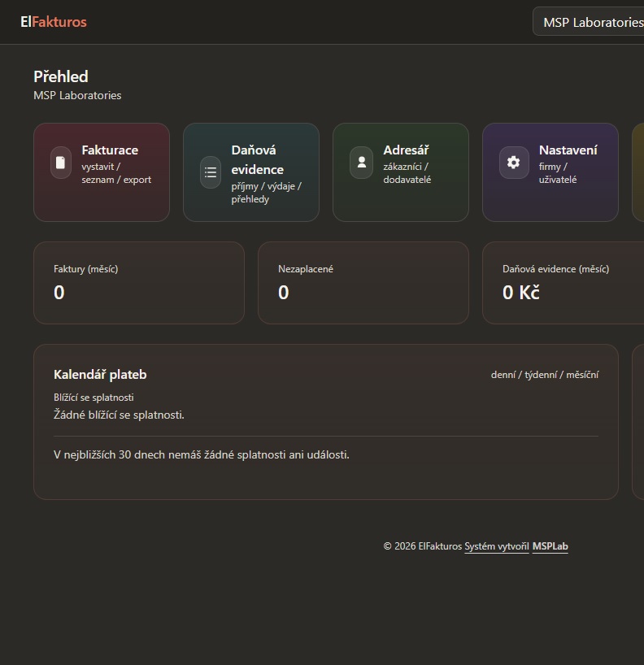Click 'Žádné blížící se splatnosti.' message
This screenshot has height=665, width=644.
120,415
